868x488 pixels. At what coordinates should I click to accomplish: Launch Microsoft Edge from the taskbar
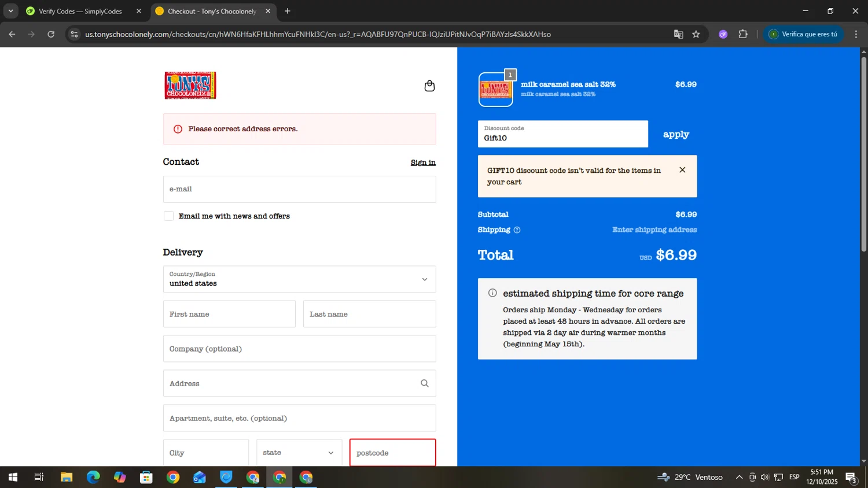tap(93, 477)
